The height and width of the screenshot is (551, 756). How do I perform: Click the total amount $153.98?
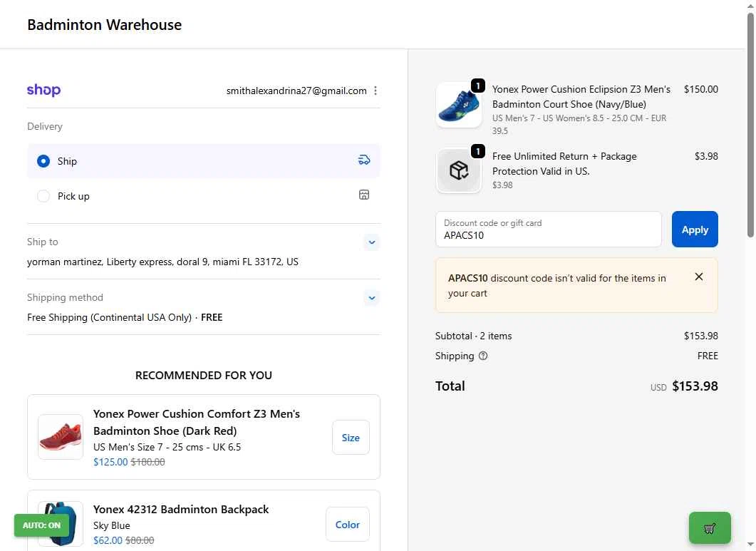pyautogui.click(x=695, y=386)
